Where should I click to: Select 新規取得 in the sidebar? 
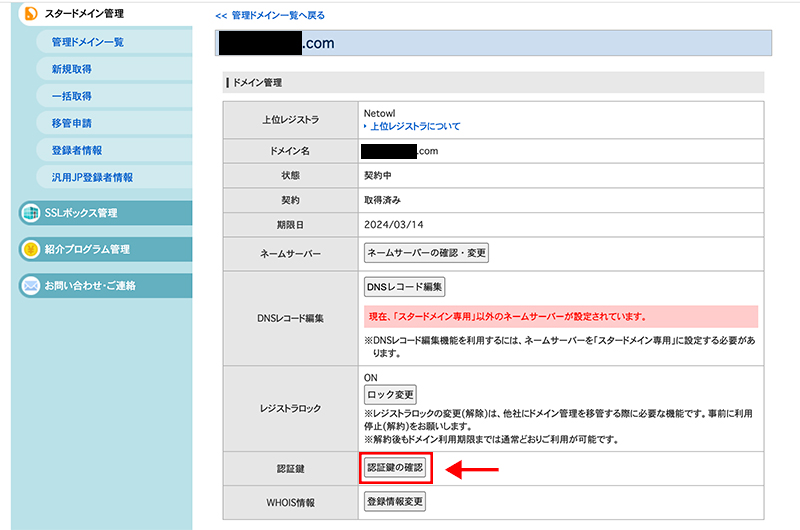pyautogui.click(x=71, y=69)
